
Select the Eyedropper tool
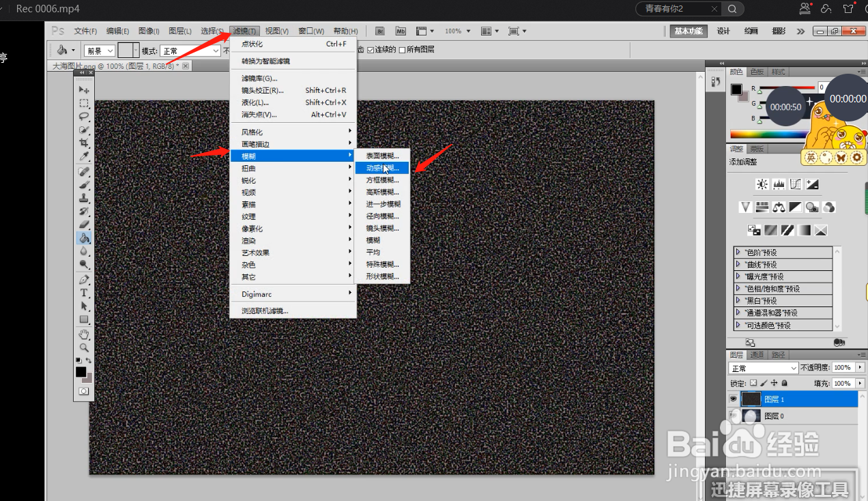(84, 156)
